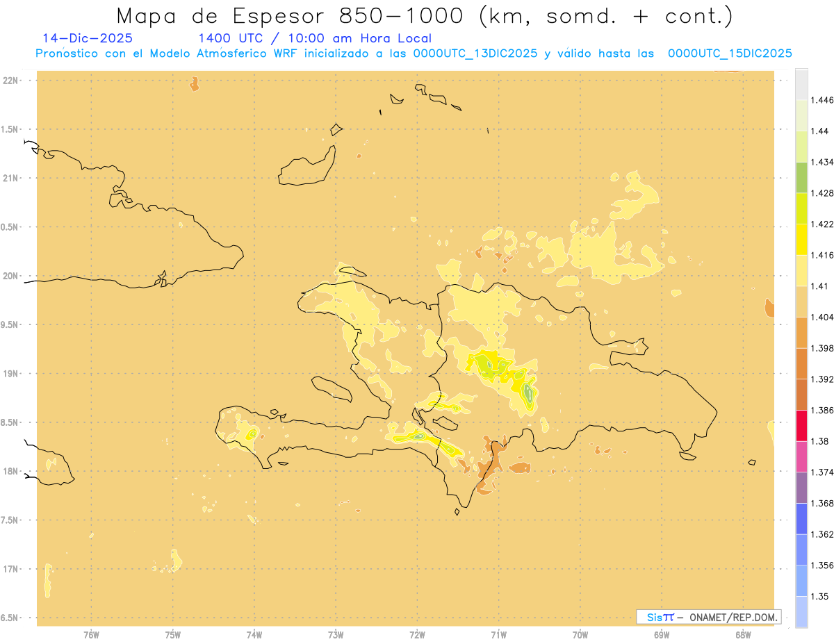Click the SisPI - ONAMET/REP.DOM. label
The image size is (834, 644).
[x=708, y=617]
